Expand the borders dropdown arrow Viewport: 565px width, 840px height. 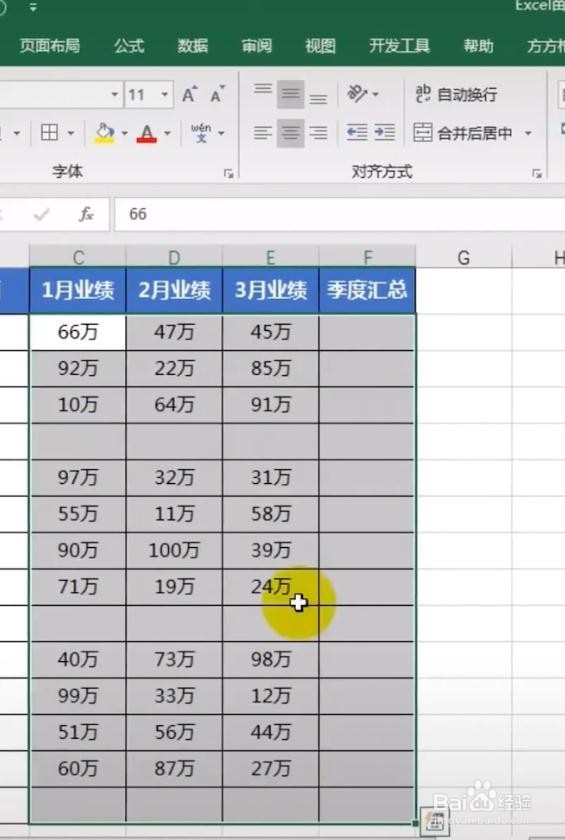(71, 133)
